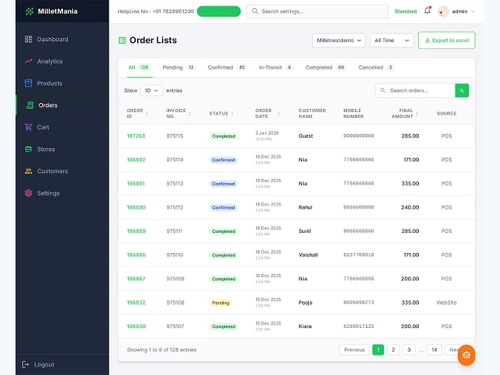Screen dimensions: 500x375
Task: Switch to the Confirmed tab
Action: (227, 68)
